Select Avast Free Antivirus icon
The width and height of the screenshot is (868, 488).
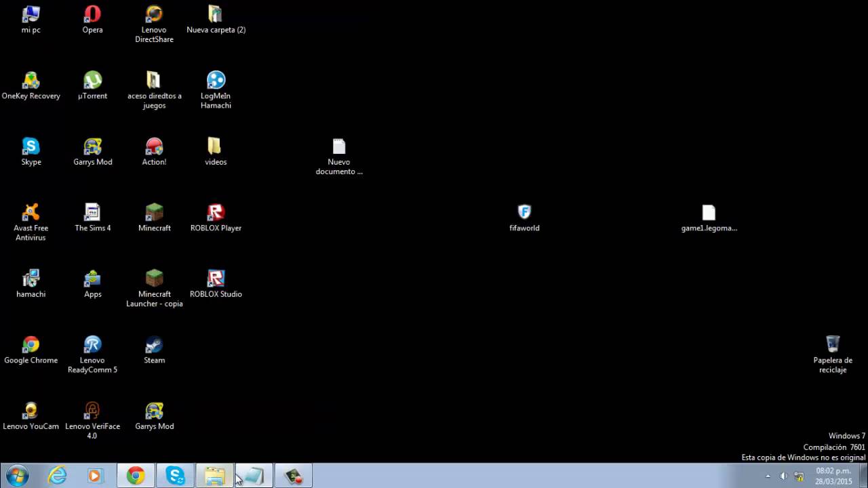point(31,222)
